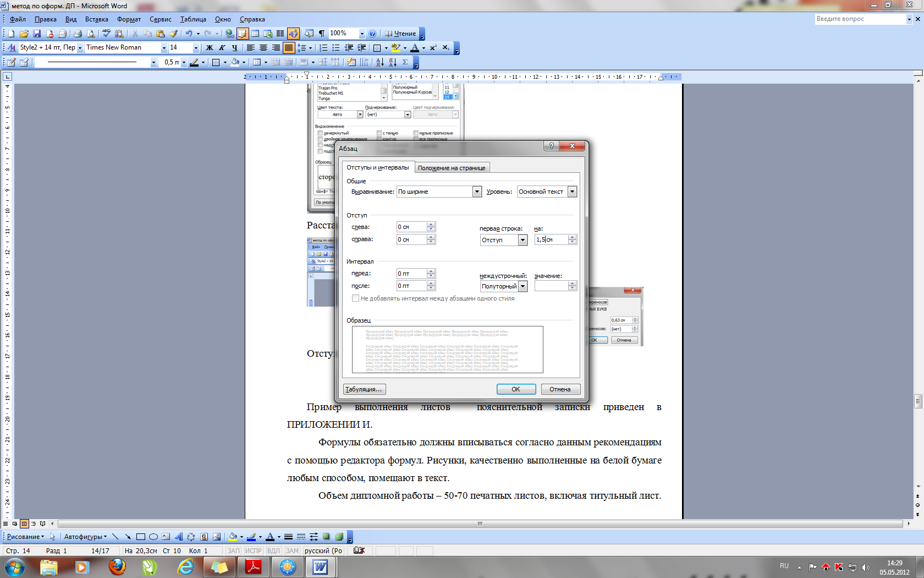Open the Правка menu

coord(45,19)
